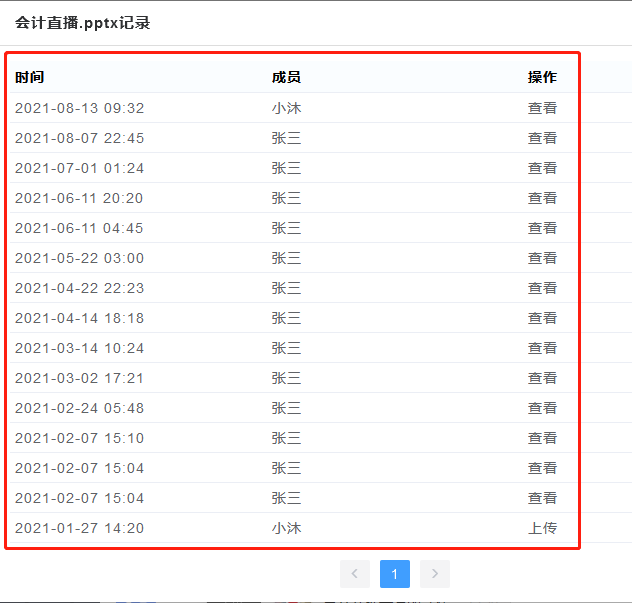The height and width of the screenshot is (603, 632).
Task: Click 查看 on the 2021-03-02 17:21 row
Action: (542, 378)
